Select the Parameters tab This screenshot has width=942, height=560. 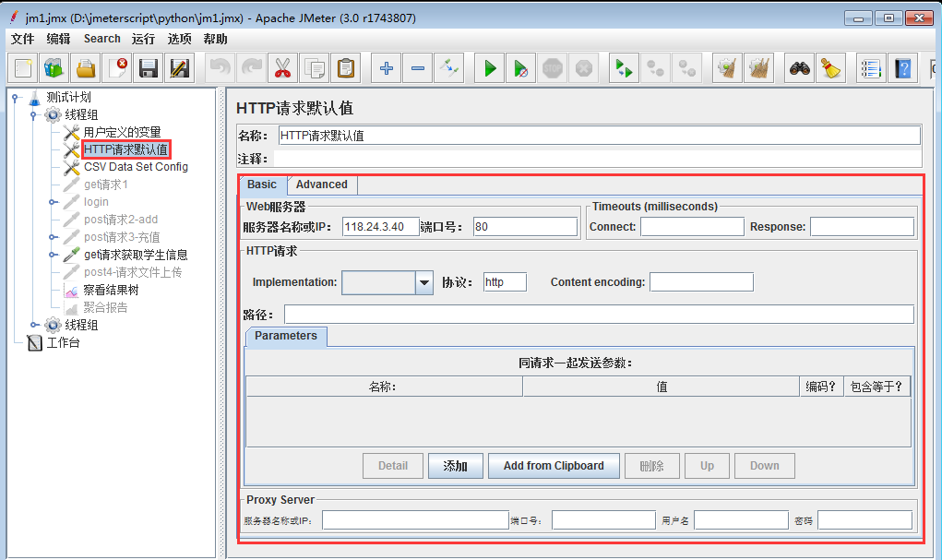click(x=286, y=336)
